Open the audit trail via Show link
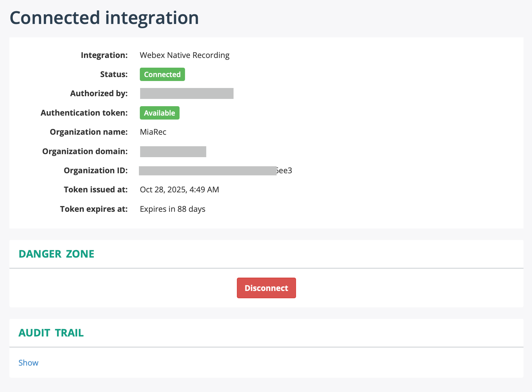 (x=28, y=363)
